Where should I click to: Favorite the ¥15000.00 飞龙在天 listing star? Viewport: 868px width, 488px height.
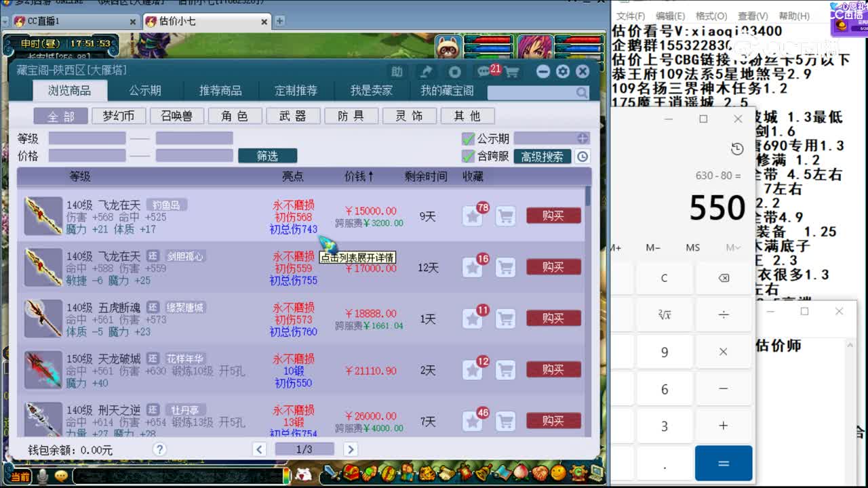click(x=473, y=216)
